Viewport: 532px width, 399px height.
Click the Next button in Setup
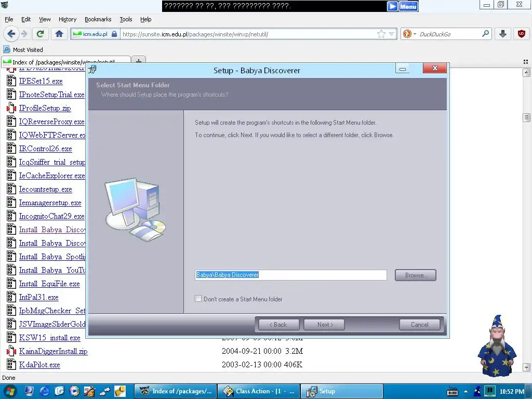coord(324,325)
